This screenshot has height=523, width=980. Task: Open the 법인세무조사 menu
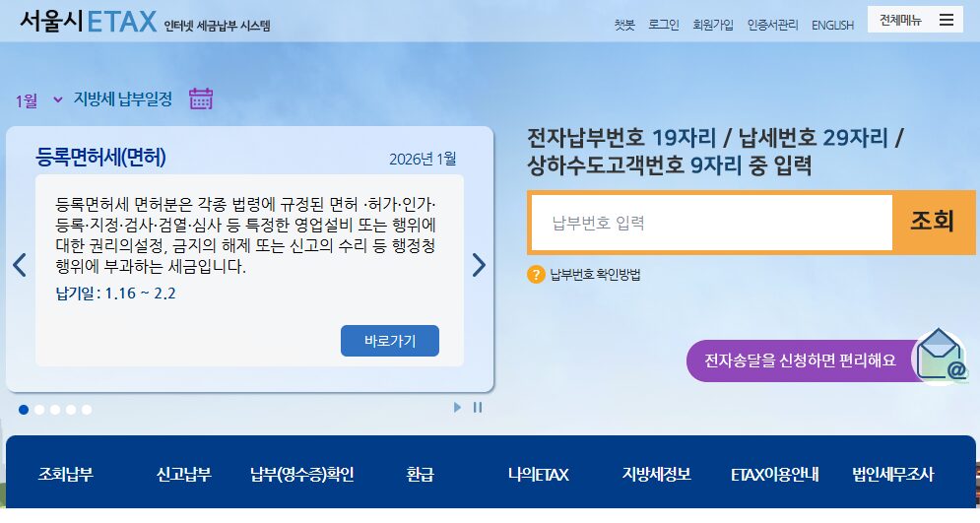[x=892, y=475]
